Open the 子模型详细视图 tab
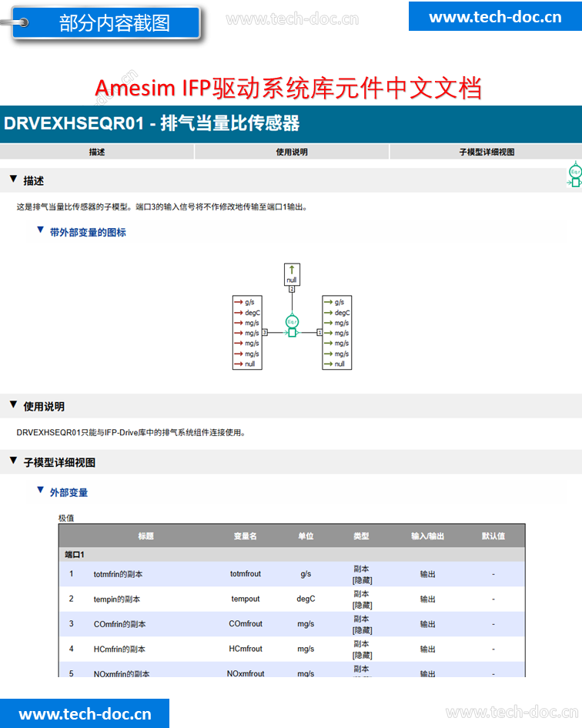This screenshot has width=582, height=728. tap(486, 152)
